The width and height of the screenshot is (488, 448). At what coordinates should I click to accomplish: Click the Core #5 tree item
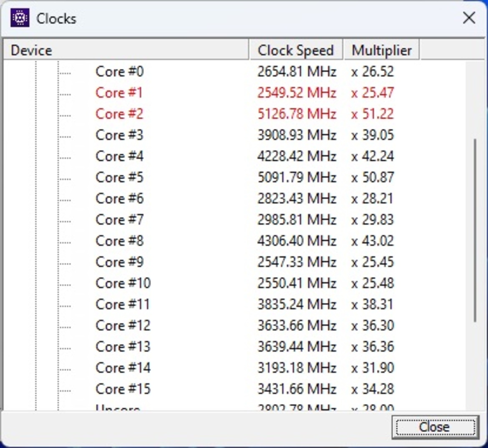[119, 177]
